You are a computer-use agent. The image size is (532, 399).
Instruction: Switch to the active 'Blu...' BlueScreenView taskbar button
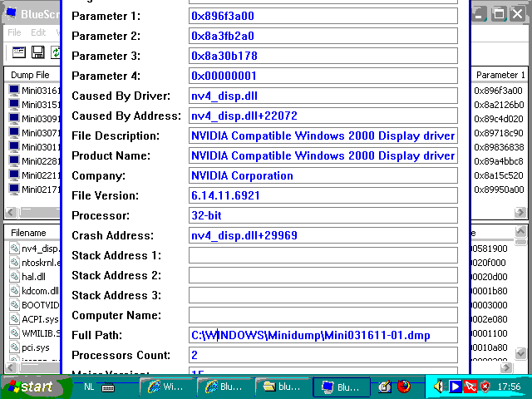[x=341, y=387]
